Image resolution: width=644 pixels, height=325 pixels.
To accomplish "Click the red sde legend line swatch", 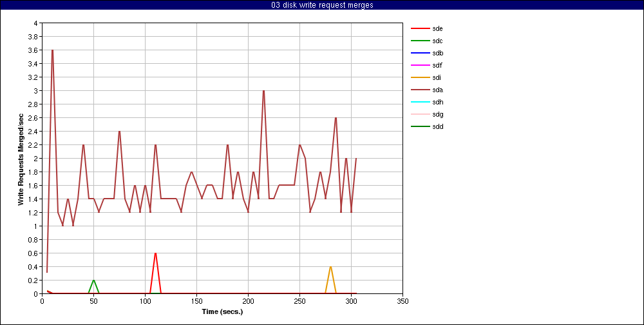I will pyautogui.click(x=420, y=28).
